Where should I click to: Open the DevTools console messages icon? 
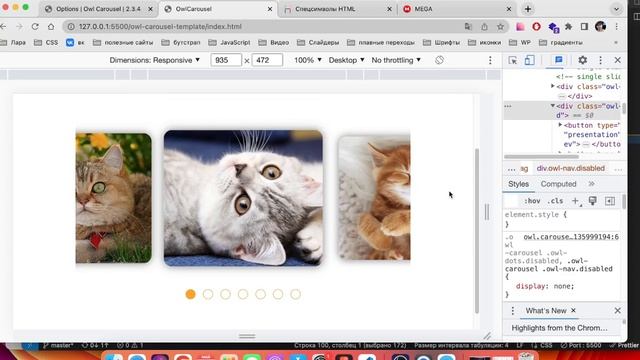click(559, 60)
